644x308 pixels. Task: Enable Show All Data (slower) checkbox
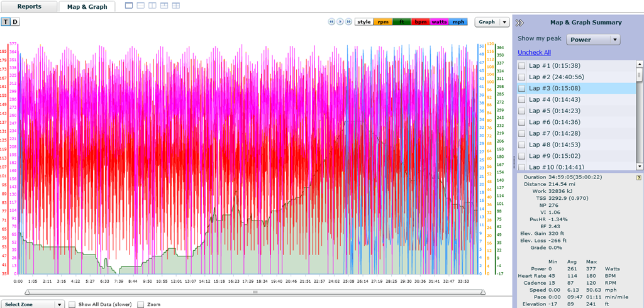[x=72, y=305]
